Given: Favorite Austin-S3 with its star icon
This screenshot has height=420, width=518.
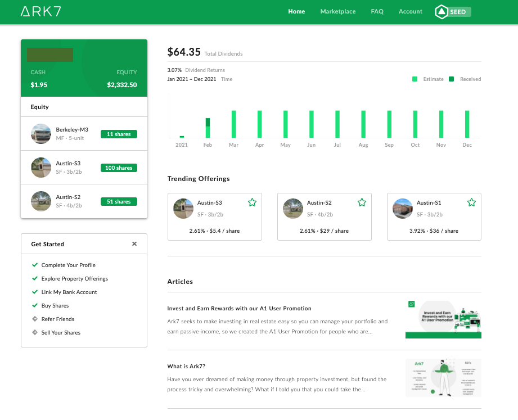Looking at the screenshot, I should (x=252, y=202).
